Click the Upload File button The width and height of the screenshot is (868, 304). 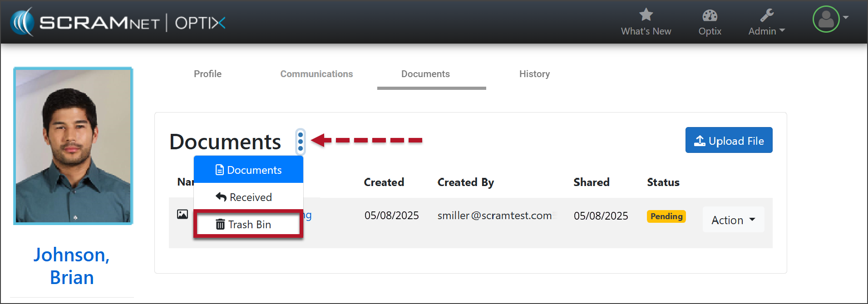(x=729, y=141)
